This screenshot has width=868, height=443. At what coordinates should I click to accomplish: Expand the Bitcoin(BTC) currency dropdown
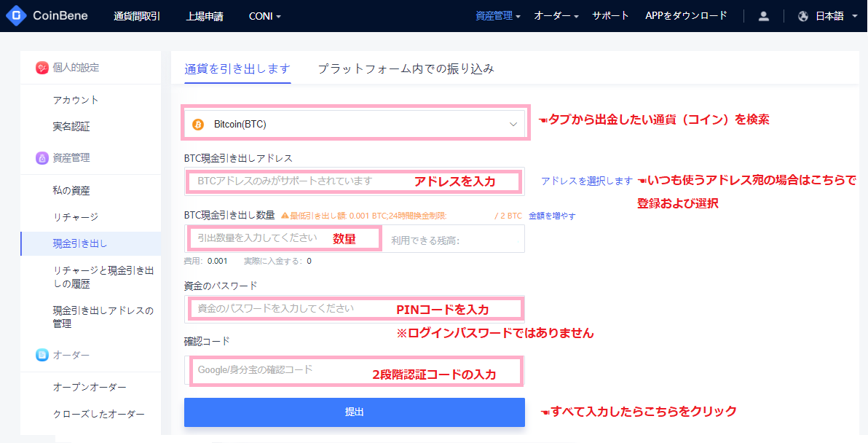pos(512,125)
